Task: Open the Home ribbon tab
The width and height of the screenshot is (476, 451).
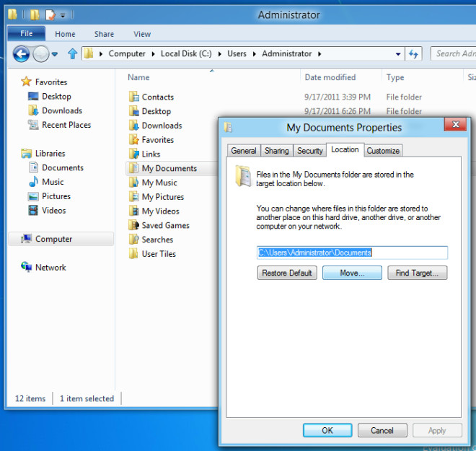Action: (x=65, y=34)
